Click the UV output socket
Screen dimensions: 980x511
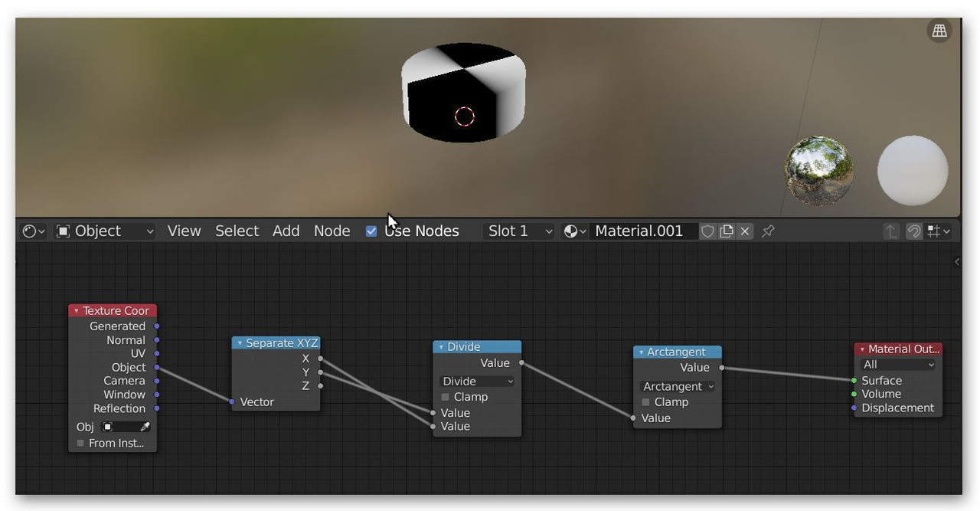click(157, 354)
